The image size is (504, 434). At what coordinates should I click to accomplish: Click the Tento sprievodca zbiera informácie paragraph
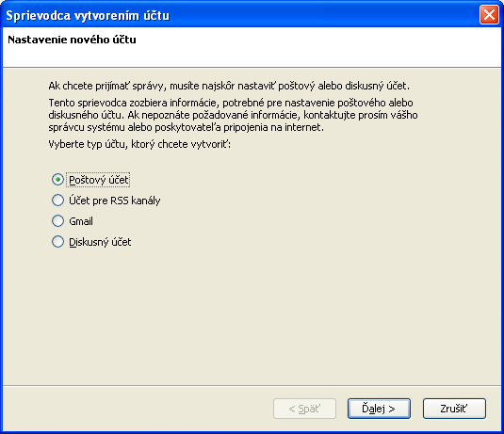233,115
